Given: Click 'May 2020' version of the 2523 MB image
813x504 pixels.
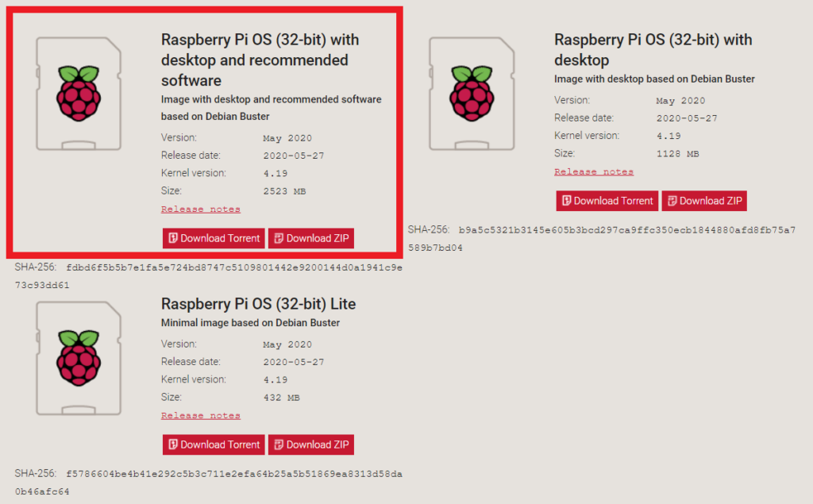Looking at the screenshot, I should (x=287, y=138).
